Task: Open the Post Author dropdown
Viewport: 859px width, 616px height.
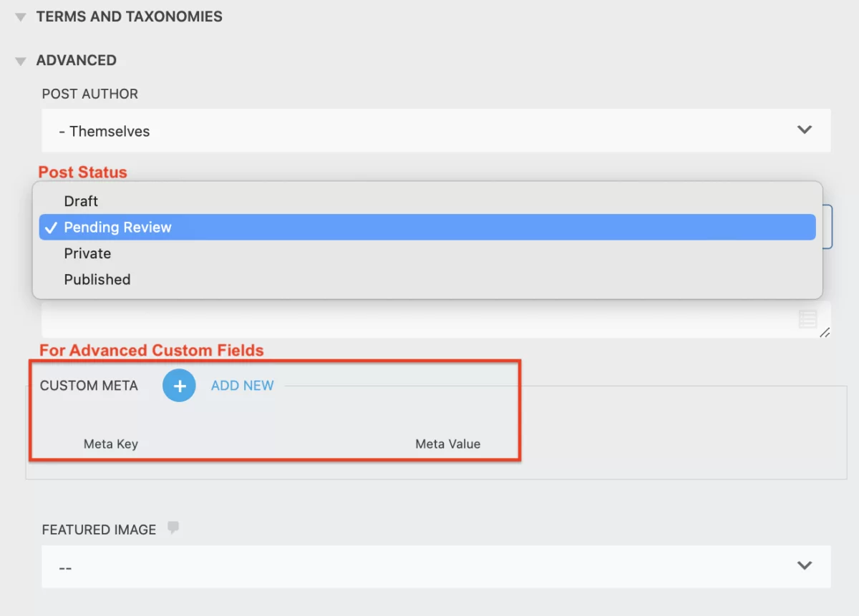Action: (x=429, y=130)
